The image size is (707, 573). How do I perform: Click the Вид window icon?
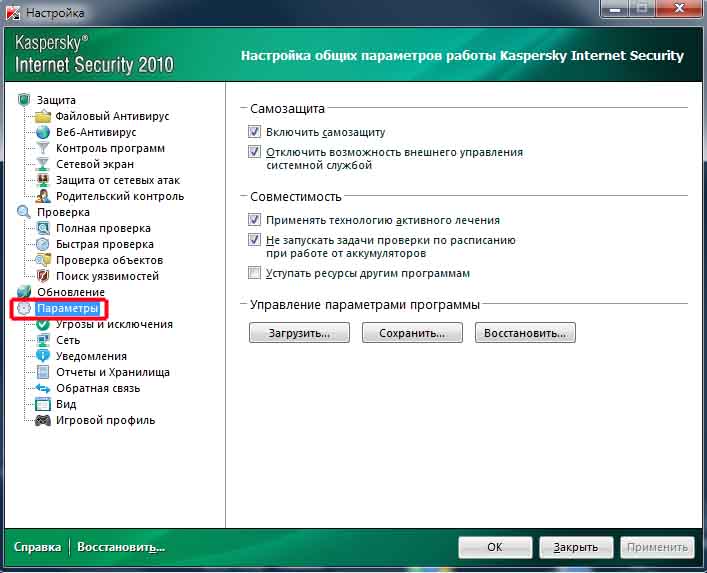click(43, 404)
